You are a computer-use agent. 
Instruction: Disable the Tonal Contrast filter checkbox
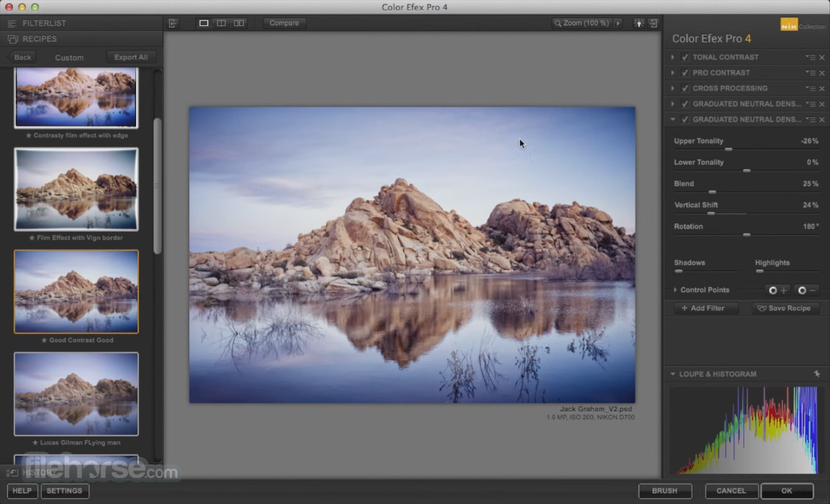coord(685,58)
